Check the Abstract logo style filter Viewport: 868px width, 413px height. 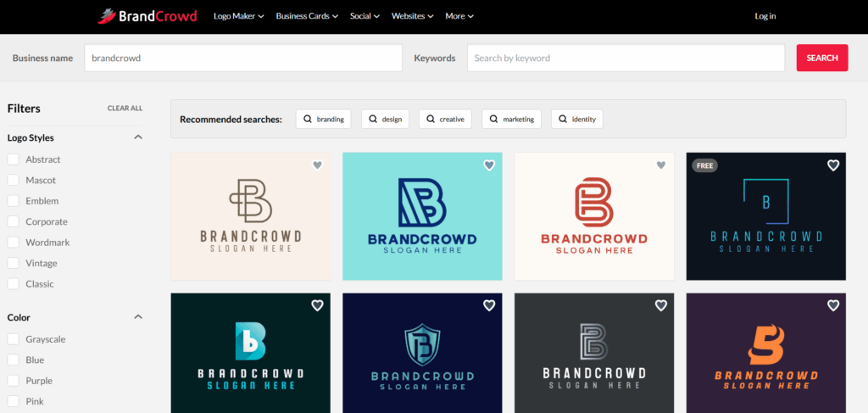coord(14,159)
